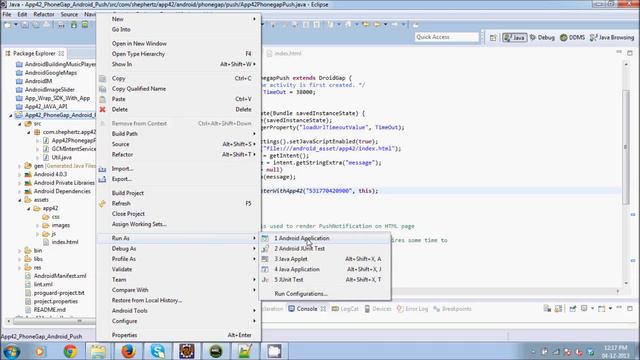Click the Export icon in context menu
The width and height of the screenshot is (640, 360).
[x=102, y=179]
